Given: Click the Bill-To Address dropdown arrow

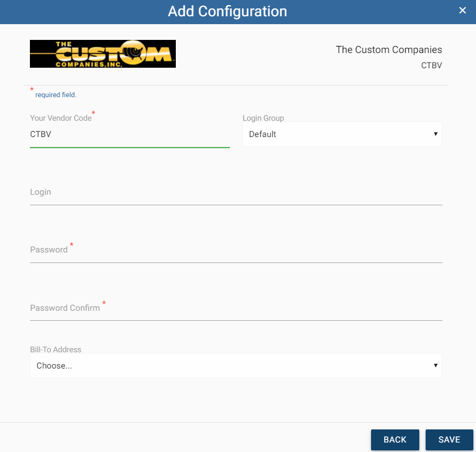Looking at the screenshot, I should pyautogui.click(x=435, y=365).
